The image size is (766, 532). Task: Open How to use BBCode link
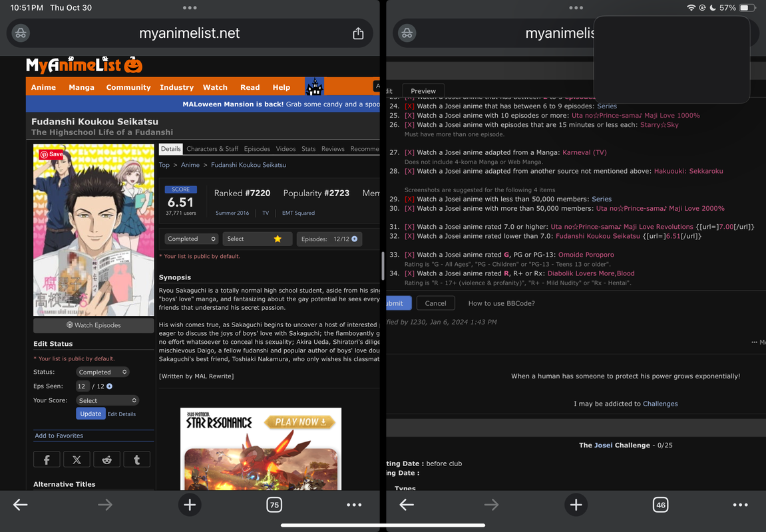click(501, 303)
